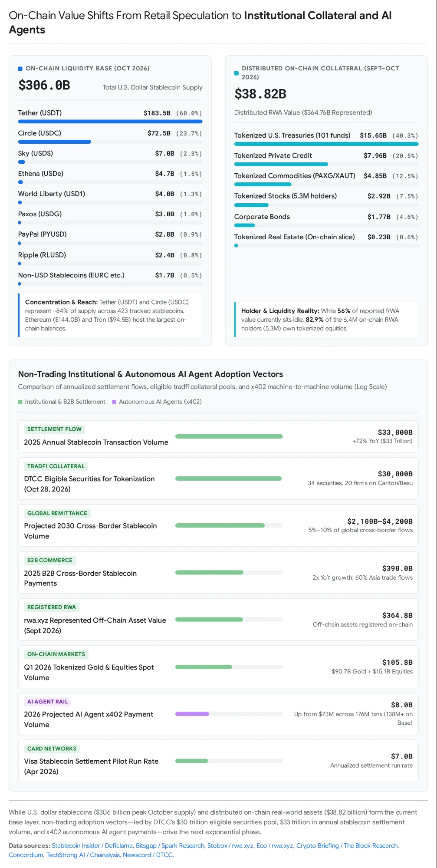The image size is (437, 868).
Task: Click the blue On-Chain Liquidity Base marker
Action: [20, 69]
